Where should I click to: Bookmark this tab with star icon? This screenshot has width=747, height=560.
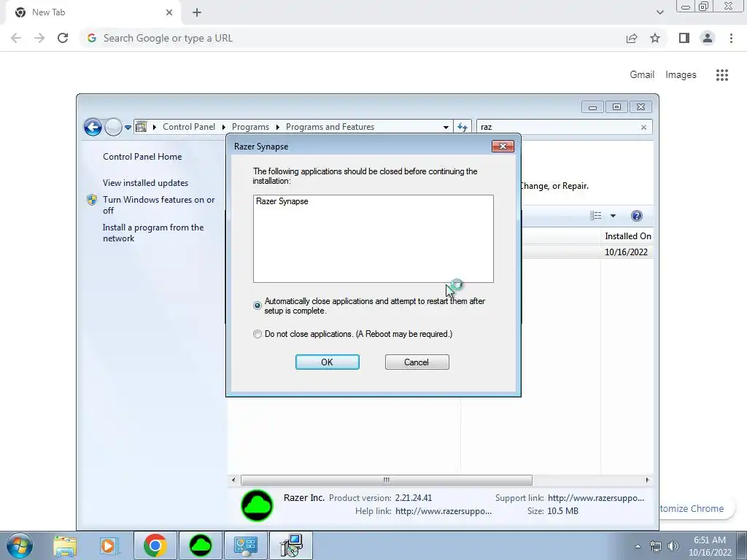[655, 38]
